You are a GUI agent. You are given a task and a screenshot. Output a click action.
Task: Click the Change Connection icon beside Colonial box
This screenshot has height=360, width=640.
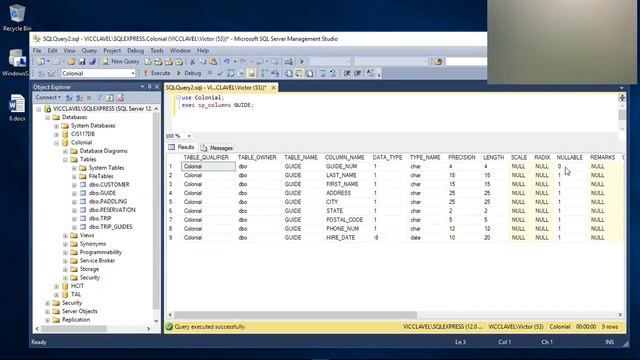[x=51, y=73]
